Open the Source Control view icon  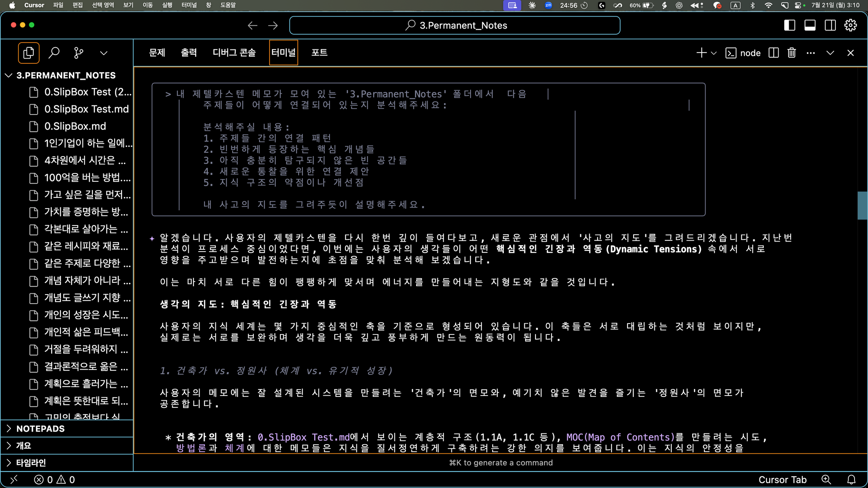click(x=79, y=53)
